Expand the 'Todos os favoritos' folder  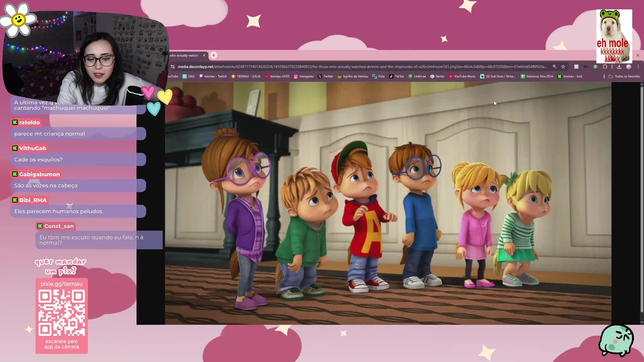click(x=624, y=76)
